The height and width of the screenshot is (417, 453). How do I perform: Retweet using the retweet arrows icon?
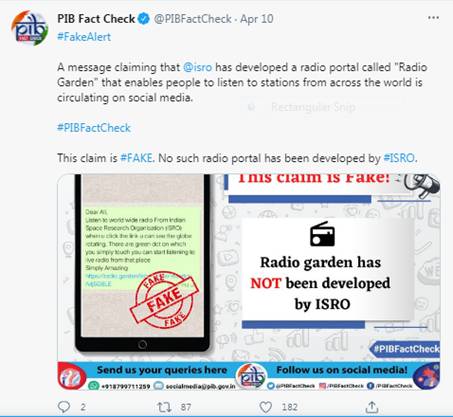tap(164, 407)
